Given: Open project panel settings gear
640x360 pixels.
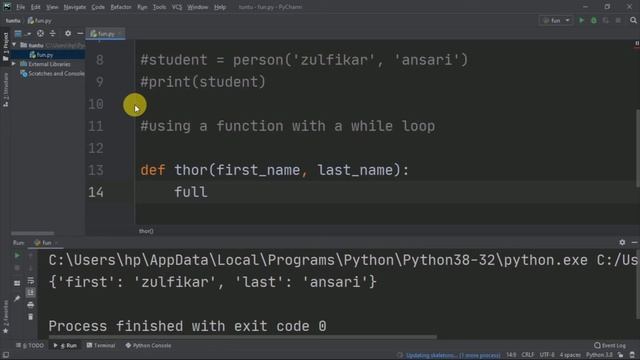Looking at the screenshot, I should click(68, 33).
